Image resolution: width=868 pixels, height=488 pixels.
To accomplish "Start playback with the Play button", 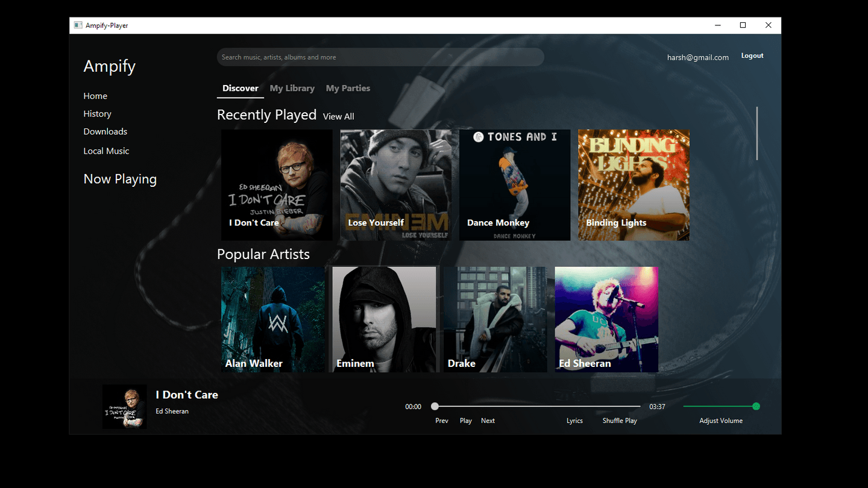I will coord(466,421).
